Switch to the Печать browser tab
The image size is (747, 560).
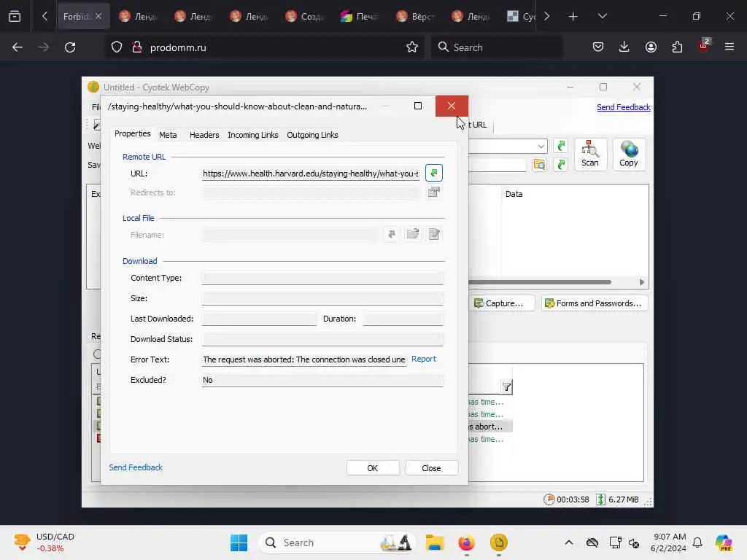coord(360,16)
